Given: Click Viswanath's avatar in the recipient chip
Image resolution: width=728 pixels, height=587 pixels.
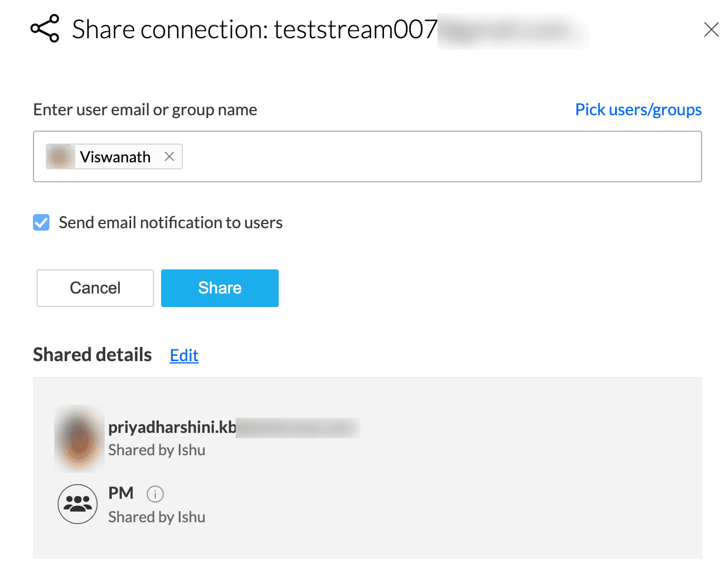Looking at the screenshot, I should pos(60,157).
